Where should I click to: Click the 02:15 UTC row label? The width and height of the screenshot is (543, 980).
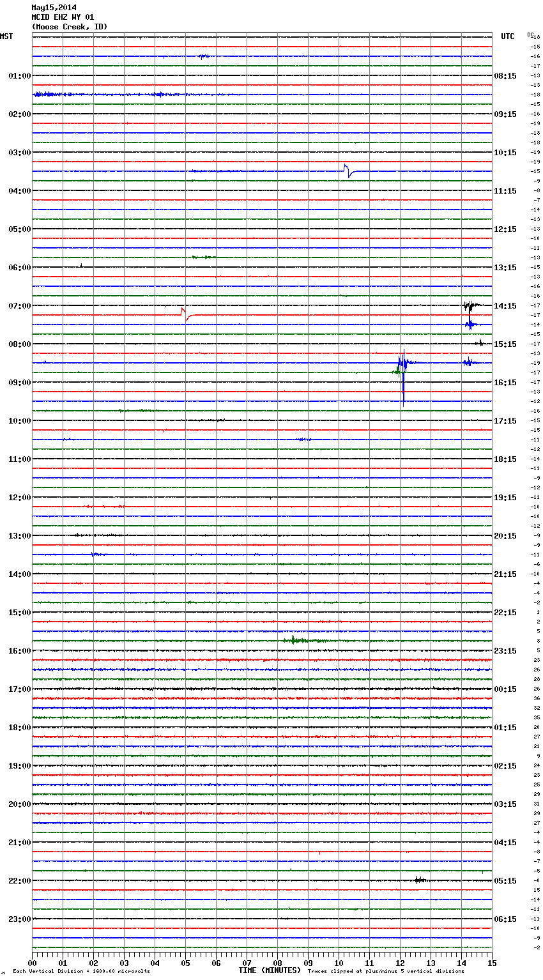505,766
